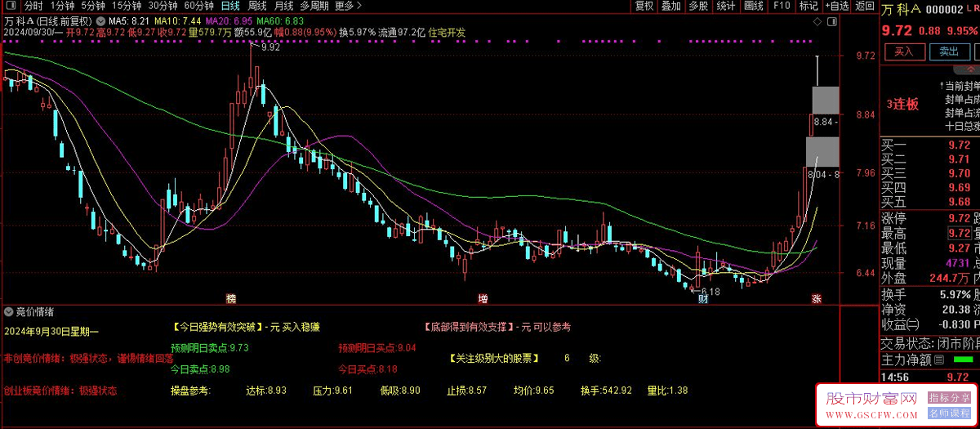Click the 增 marker on the chart

[483, 298]
